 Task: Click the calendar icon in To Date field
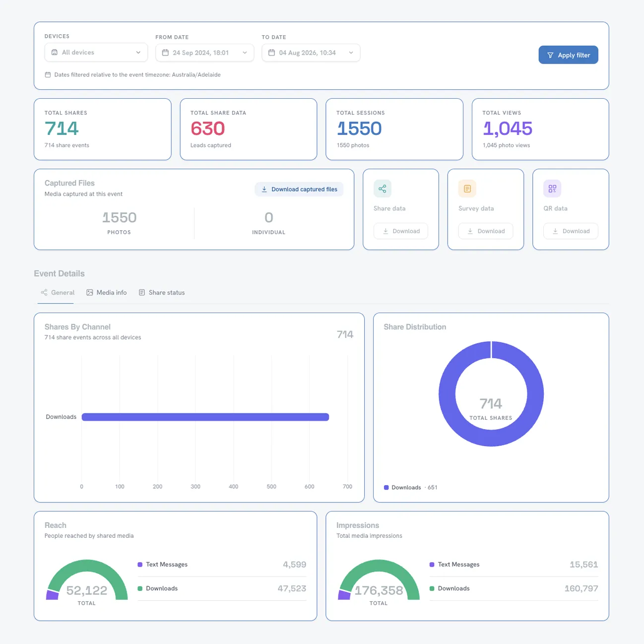pos(272,53)
